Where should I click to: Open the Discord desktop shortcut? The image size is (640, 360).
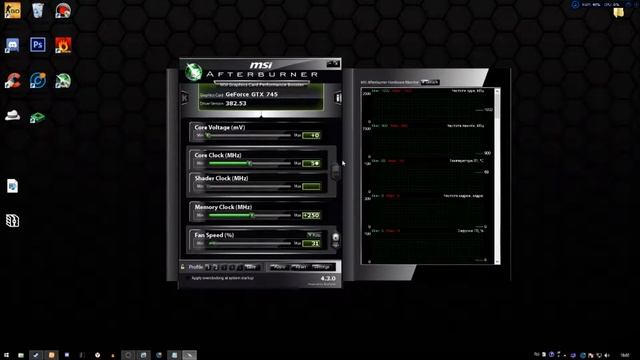12,45
